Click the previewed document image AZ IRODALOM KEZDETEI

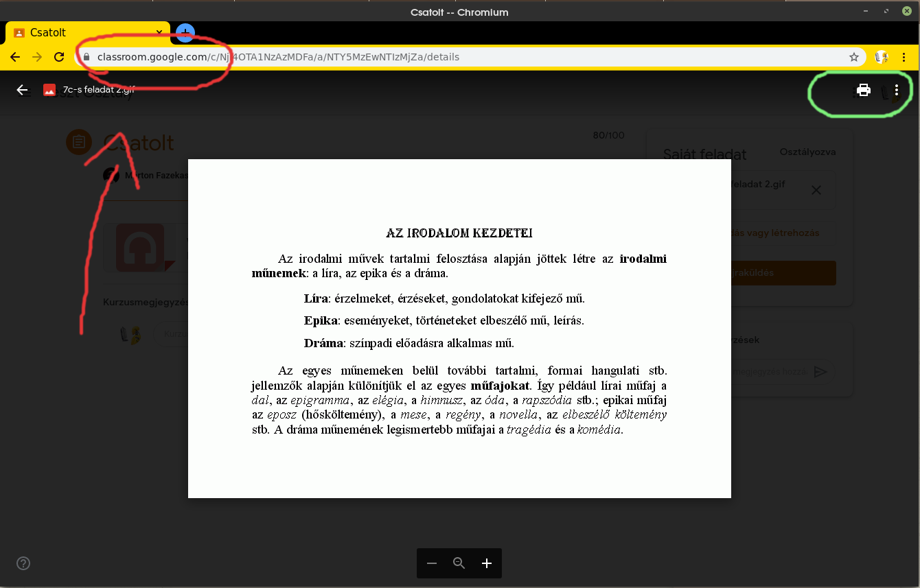pyautogui.click(x=459, y=328)
